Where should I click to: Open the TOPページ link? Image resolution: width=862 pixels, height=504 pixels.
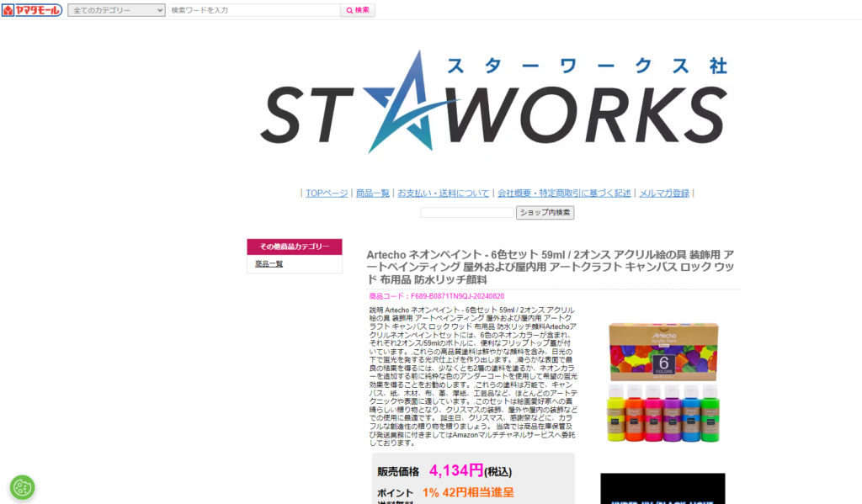327,193
